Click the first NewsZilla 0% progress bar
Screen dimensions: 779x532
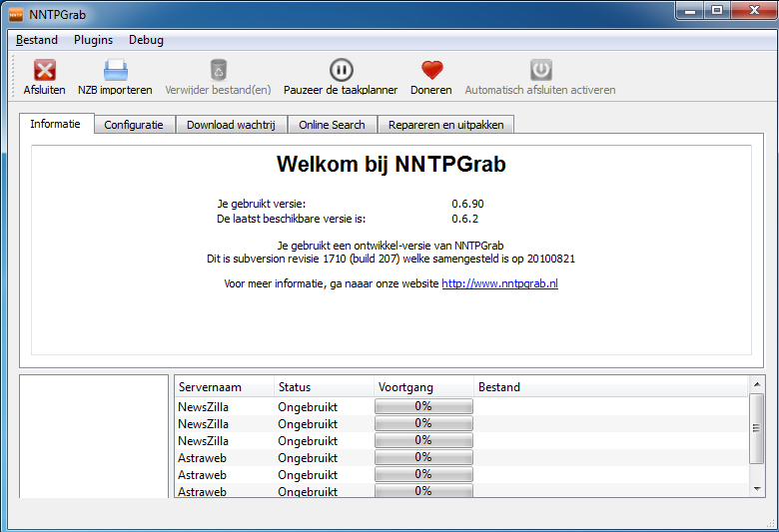coord(422,406)
